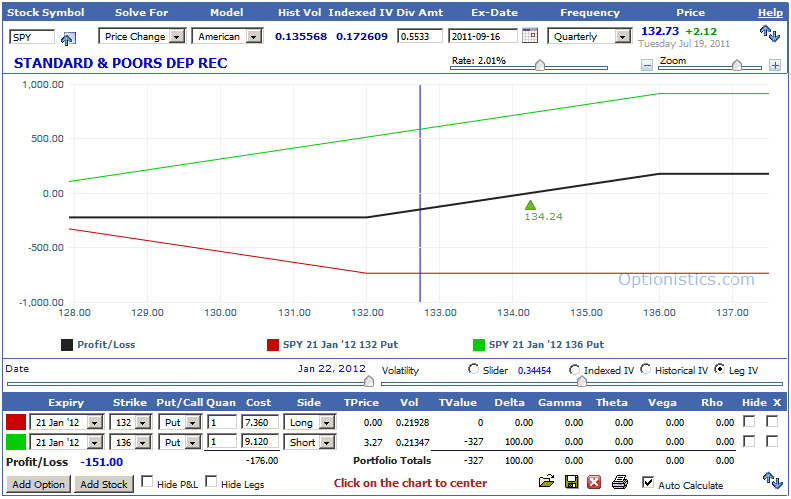Click the red X clear icon
This screenshot has height=499, width=791.
(594, 482)
